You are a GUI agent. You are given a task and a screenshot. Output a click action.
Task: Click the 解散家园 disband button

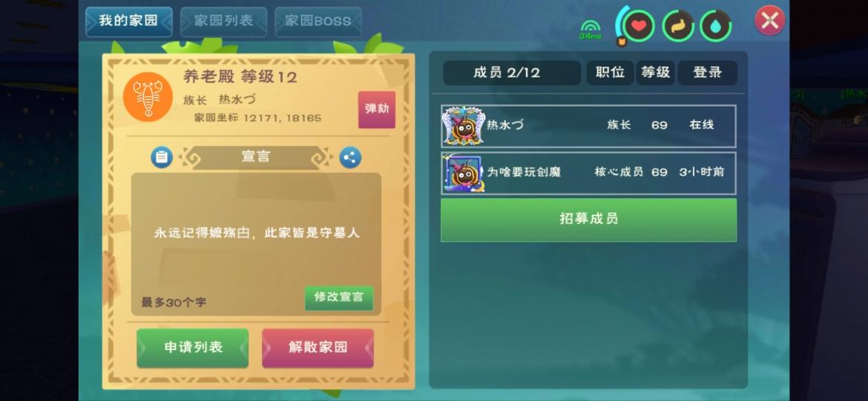pyautogui.click(x=318, y=348)
